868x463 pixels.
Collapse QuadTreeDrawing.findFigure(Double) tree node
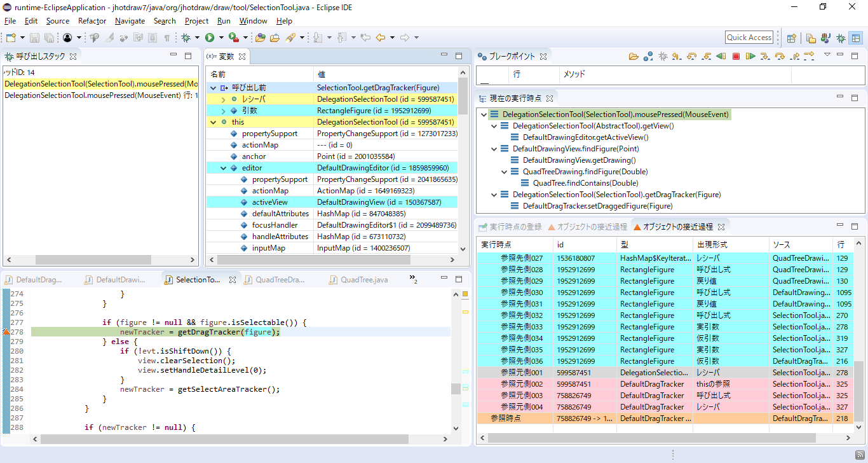click(x=505, y=172)
